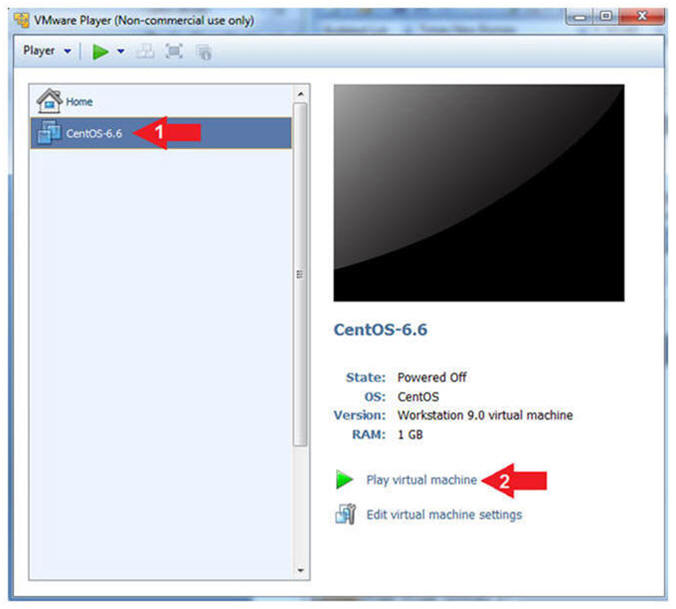The image size is (676, 609).
Task: Open Edit virtual machine settings
Action: click(x=444, y=515)
